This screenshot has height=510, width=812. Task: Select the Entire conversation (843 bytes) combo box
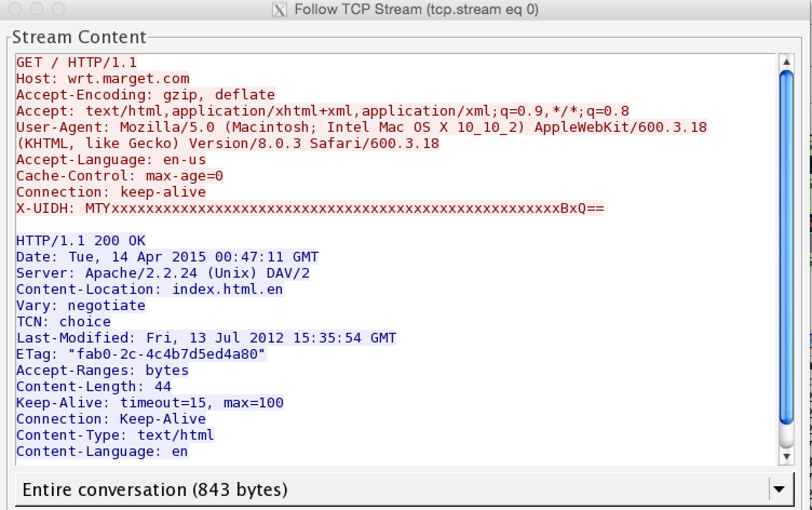point(378,489)
